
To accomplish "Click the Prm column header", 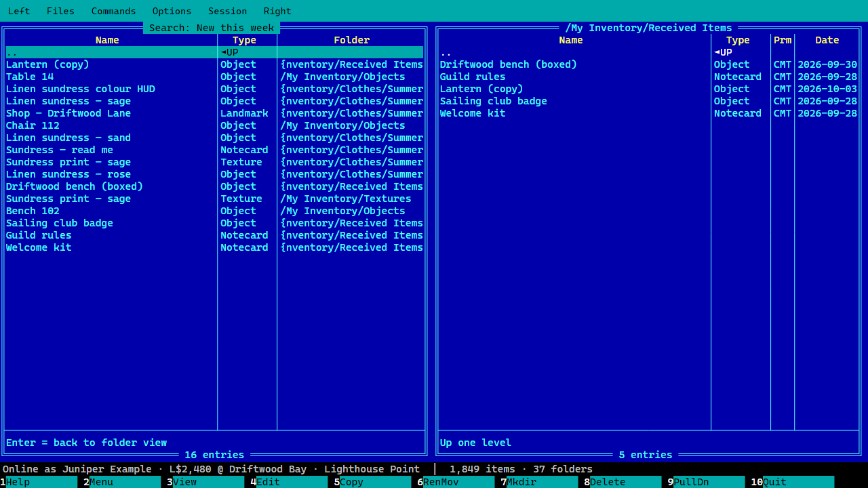I will click(x=783, y=40).
